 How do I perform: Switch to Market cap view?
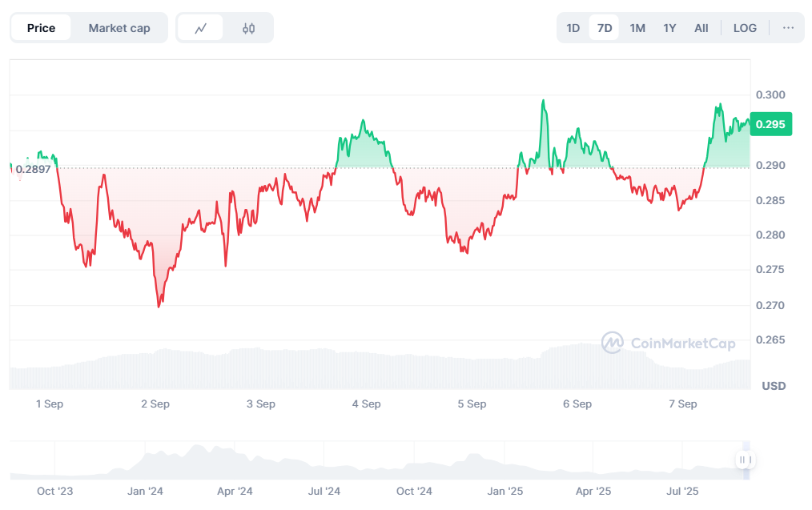pyautogui.click(x=119, y=27)
